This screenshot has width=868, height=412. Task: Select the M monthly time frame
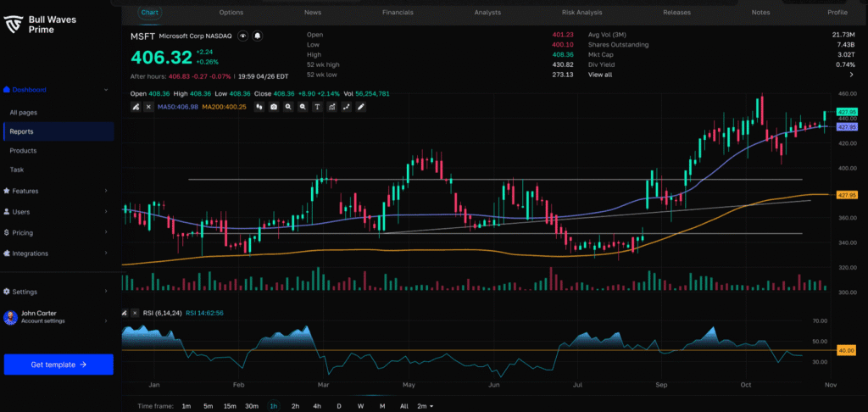point(382,406)
